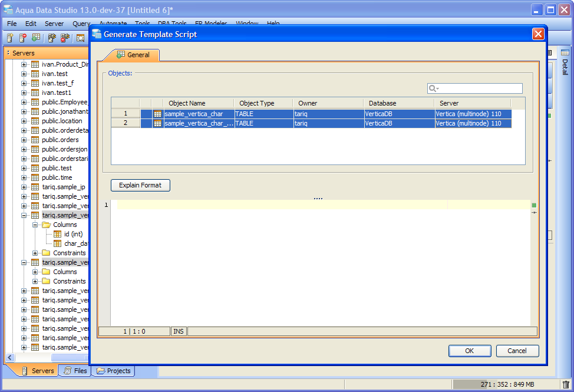Click the magnifier table search toolbar icon
The image size is (574, 392).
[81, 38]
